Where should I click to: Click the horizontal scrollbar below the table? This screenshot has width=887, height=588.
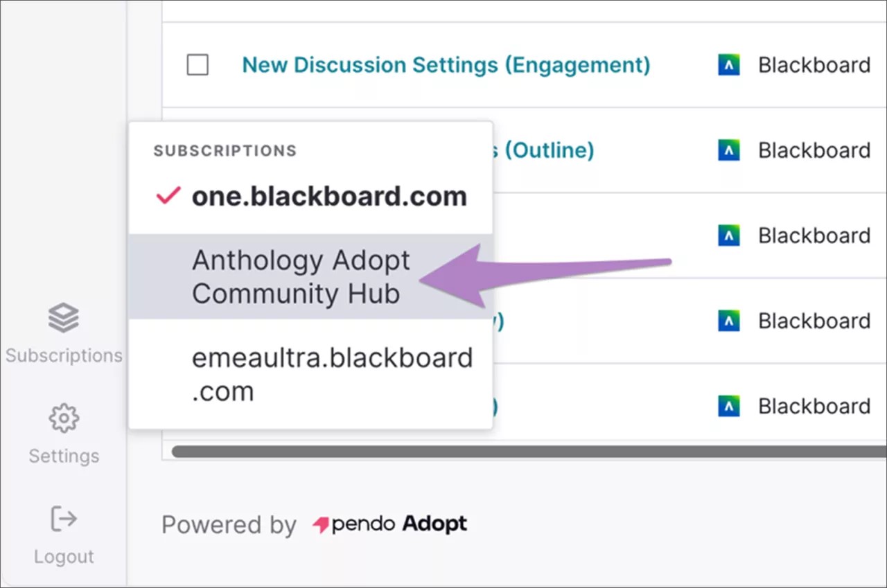click(x=527, y=451)
